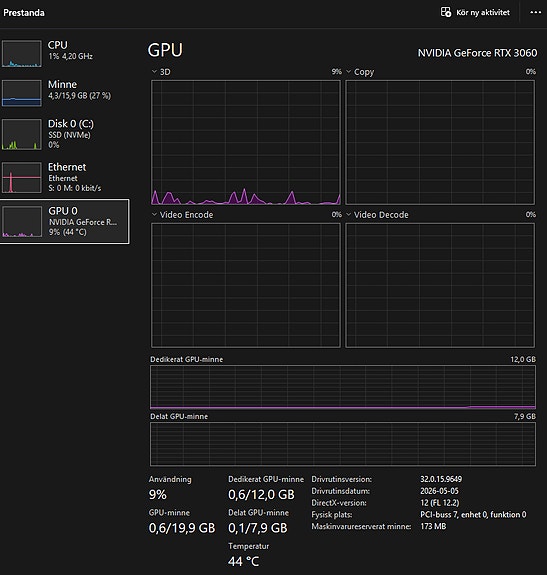Click the 3D engine usage graph

[246, 143]
